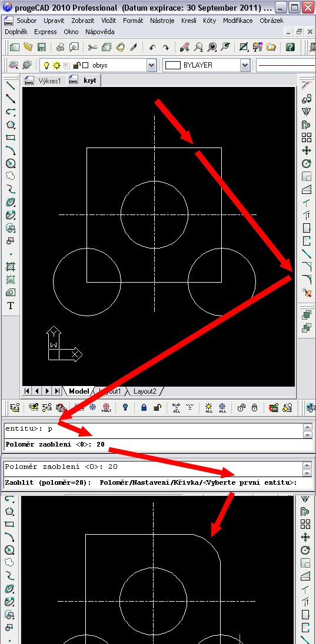Toggle the layer on/off lightbulb
The image size is (316, 644).
click(x=47, y=65)
